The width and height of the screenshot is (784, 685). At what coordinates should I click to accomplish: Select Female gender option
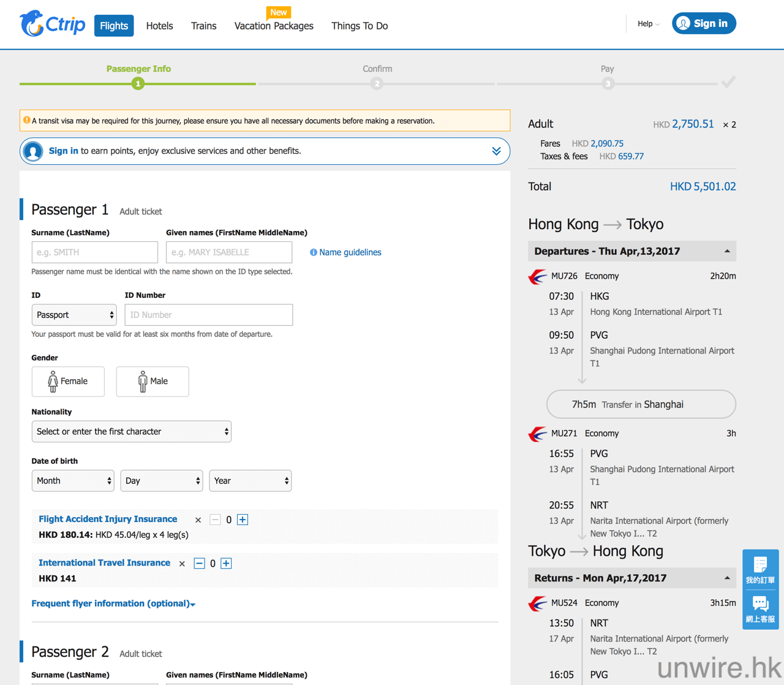68,381
